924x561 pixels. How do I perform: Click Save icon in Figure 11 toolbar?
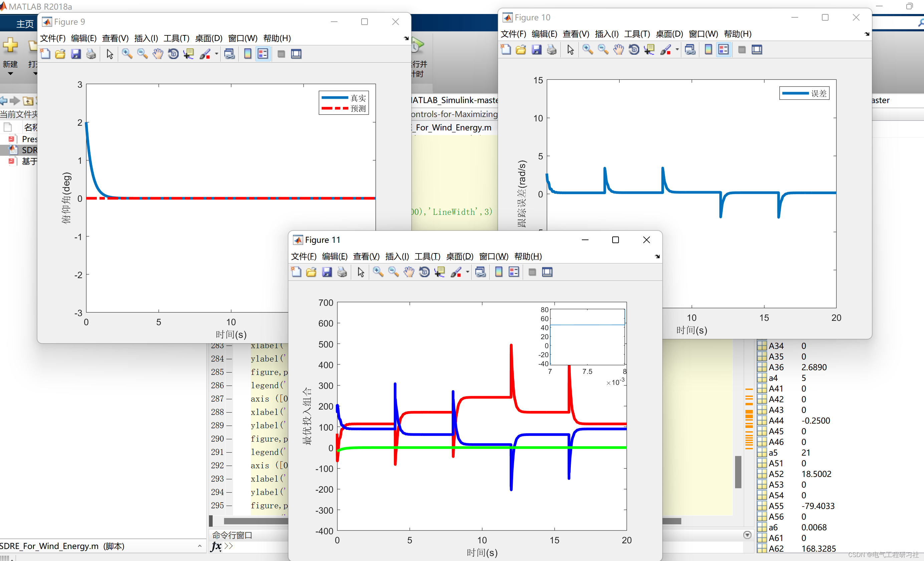pos(326,272)
